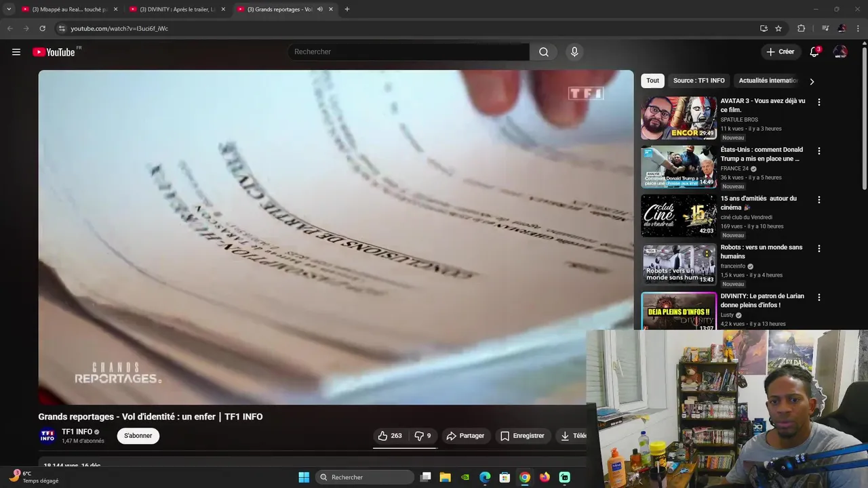Open the YouTube account avatar menu

840,52
